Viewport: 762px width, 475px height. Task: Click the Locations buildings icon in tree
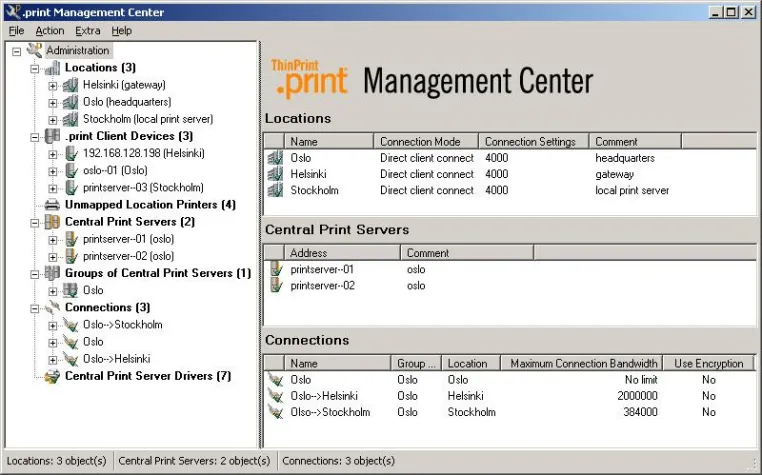pyautogui.click(x=52, y=68)
